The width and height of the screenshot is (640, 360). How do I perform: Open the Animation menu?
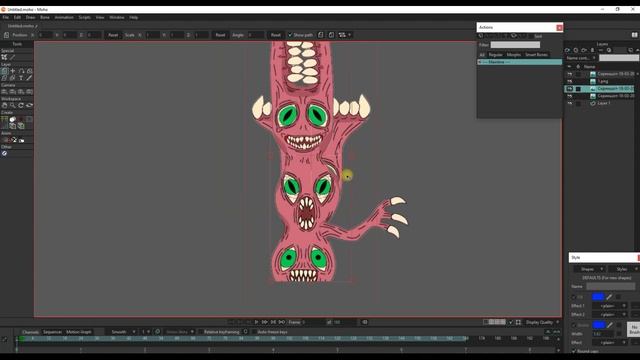(x=64, y=18)
